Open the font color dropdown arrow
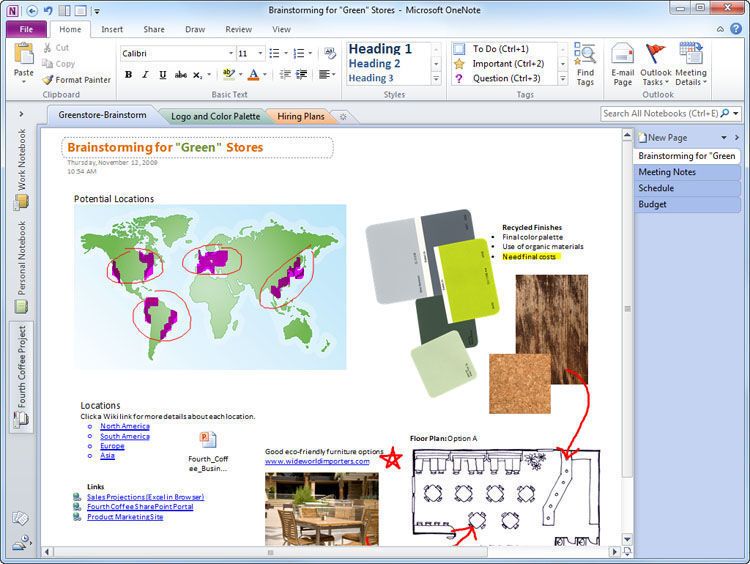This screenshot has width=750, height=564. pos(265,75)
